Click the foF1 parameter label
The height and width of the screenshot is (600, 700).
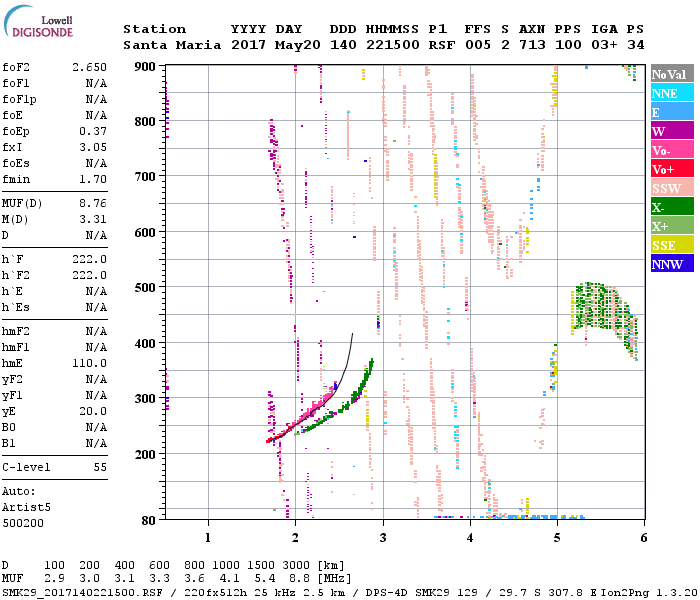point(16,83)
